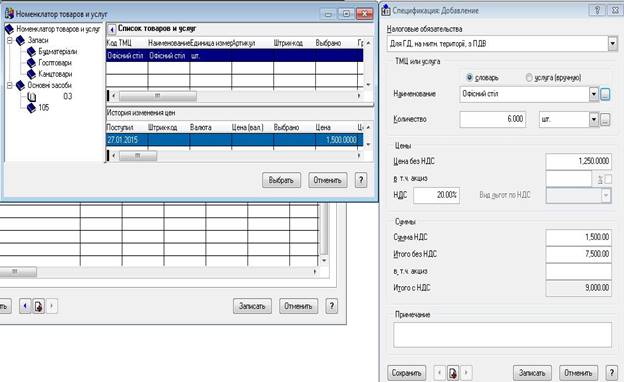Click the background window horizontal scrollbar thumb
Screen dimensions: 624x382
[x=18, y=272]
